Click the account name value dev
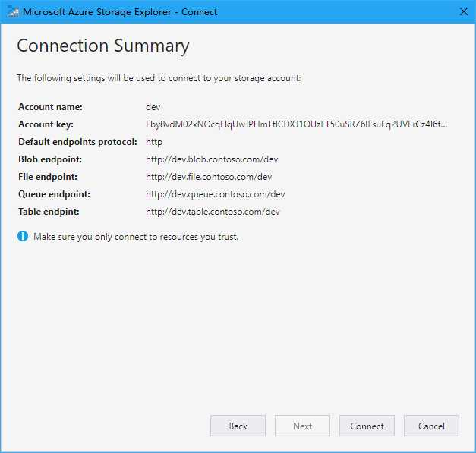476x453 pixels. (x=153, y=107)
